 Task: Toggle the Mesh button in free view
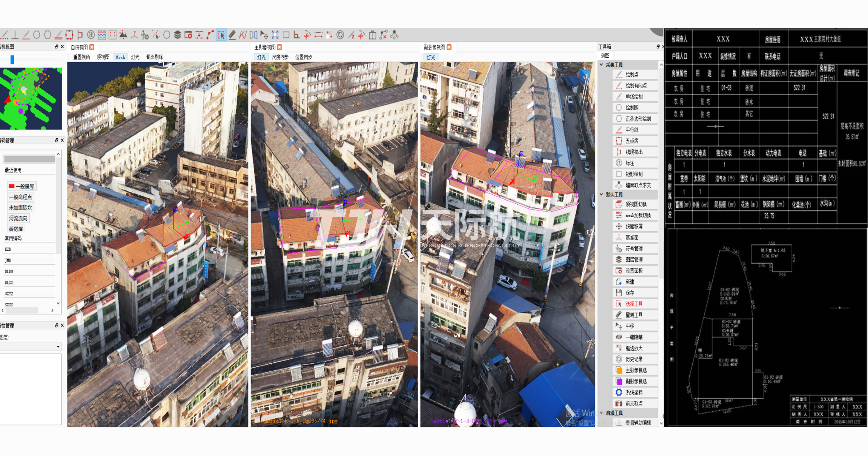[x=120, y=57]
